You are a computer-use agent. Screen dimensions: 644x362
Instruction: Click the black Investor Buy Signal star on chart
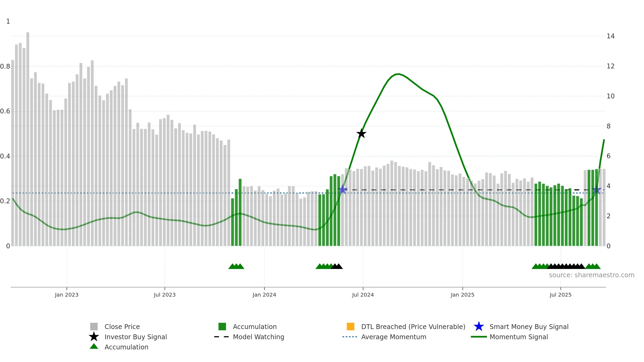[361, 134]
